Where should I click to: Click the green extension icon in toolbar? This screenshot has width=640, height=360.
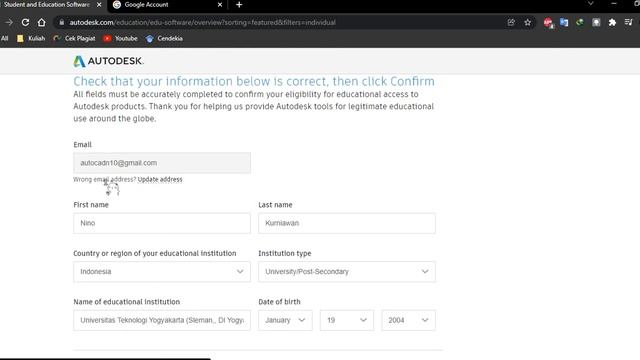coord(580,22)
